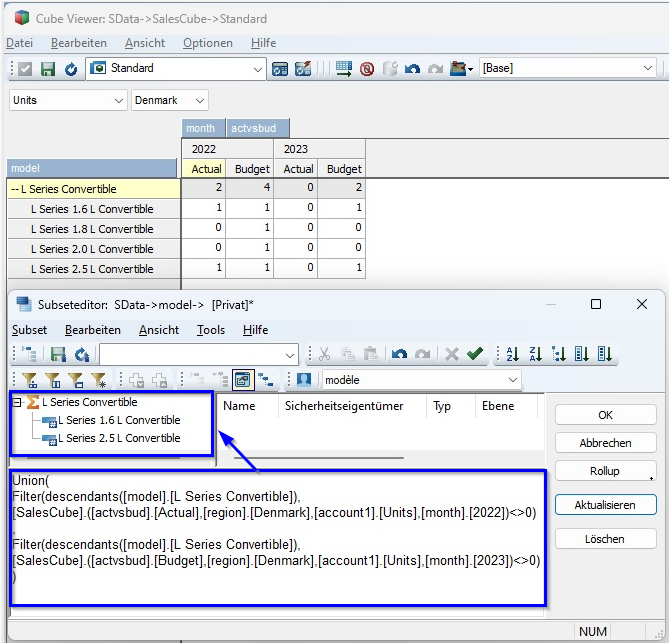Click the Aktualisieren button
Image resolution: width=669 pixels, height=643 pixels.
pos(605,505)
